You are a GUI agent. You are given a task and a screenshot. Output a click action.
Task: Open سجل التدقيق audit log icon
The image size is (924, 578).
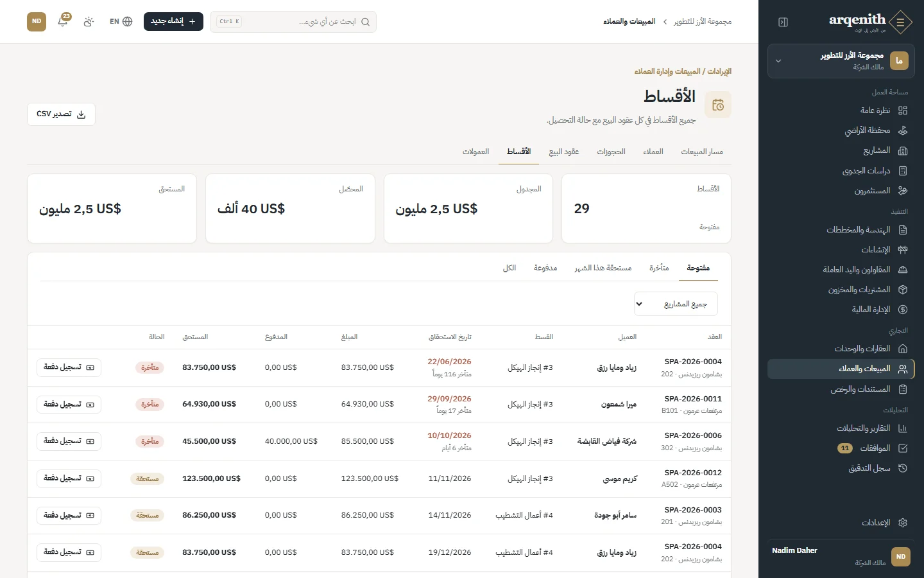[903, 468]
